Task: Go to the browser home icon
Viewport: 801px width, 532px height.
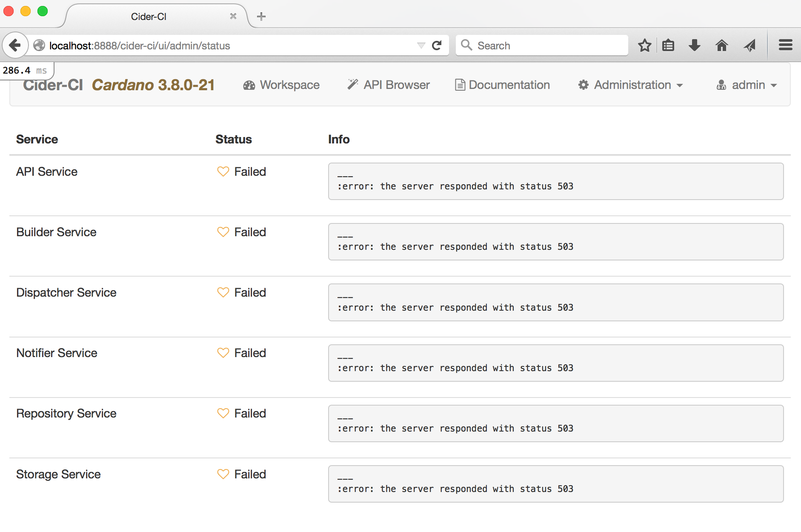Action: [x=722, y=45]
